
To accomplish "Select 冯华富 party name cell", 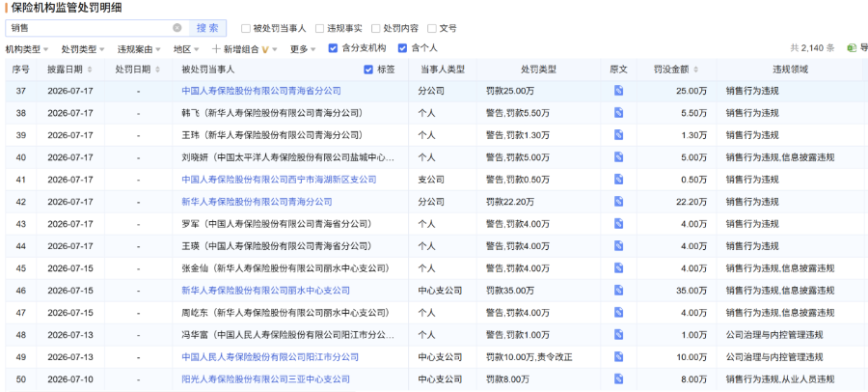I will coord(287,335).
